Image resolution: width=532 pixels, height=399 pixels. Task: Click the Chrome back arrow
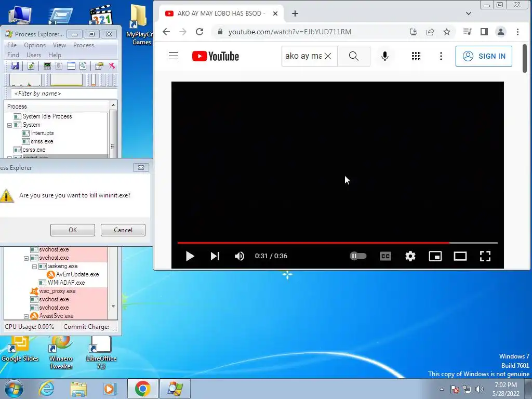tap(166, 32)
